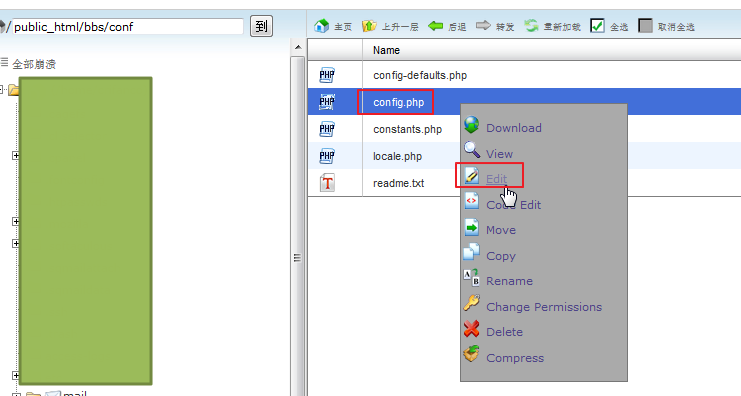Choose Rename from the context menu
The image size is (741, 396).
(x=509, y=281)
